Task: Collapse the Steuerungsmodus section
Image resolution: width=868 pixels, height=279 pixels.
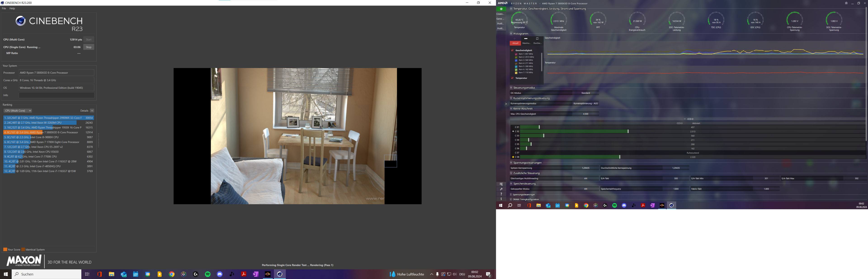Action: pos(511,88)
